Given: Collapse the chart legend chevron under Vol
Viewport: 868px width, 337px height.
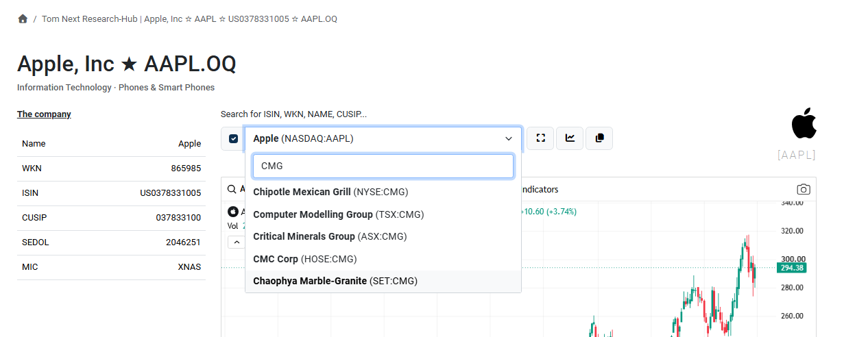Looking at the screenshot, I should 237,242.
